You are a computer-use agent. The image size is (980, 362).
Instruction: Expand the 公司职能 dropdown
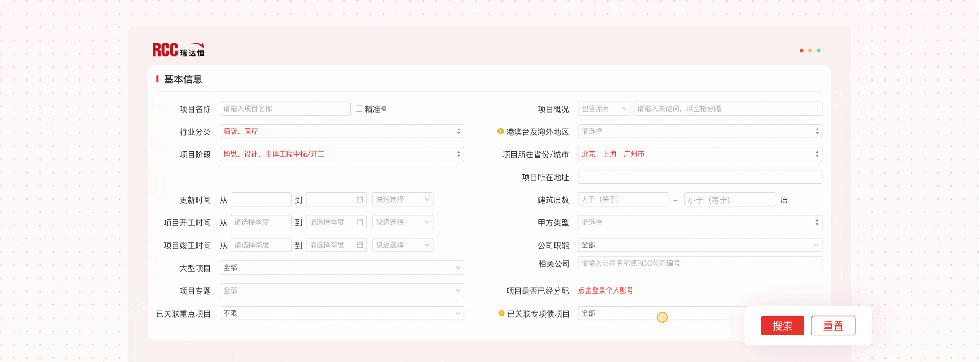tap(700, 245)
